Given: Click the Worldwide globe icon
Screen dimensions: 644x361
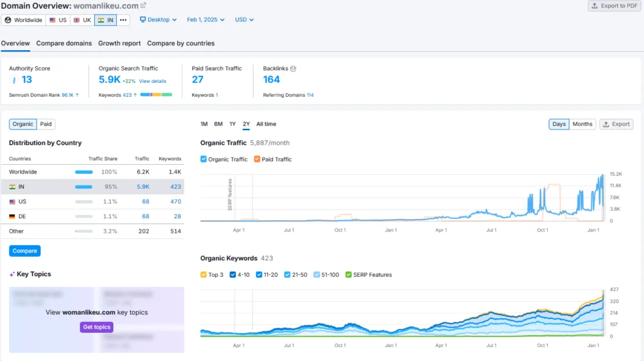Looking at the screenshot, I should coord(8,19).
